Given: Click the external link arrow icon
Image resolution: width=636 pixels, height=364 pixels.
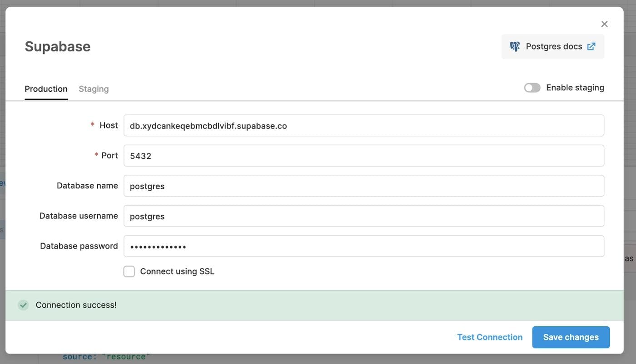Looking at the screenshot, I should 591,46.
